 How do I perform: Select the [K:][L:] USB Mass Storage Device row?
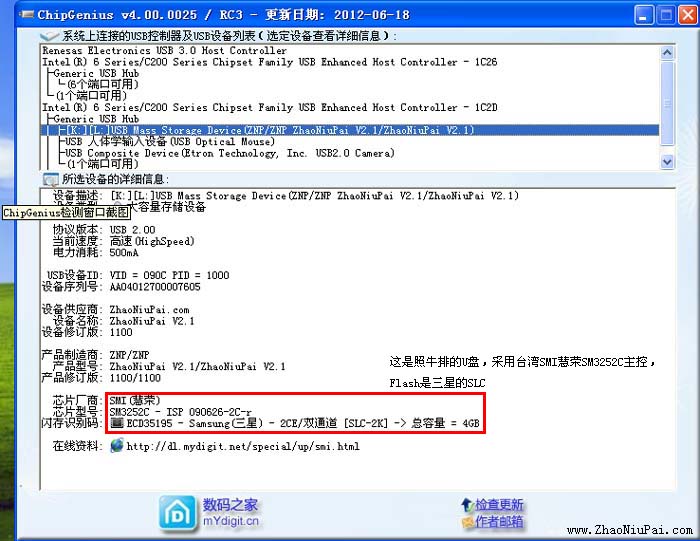pyautogui.click(x=350, y=130)
